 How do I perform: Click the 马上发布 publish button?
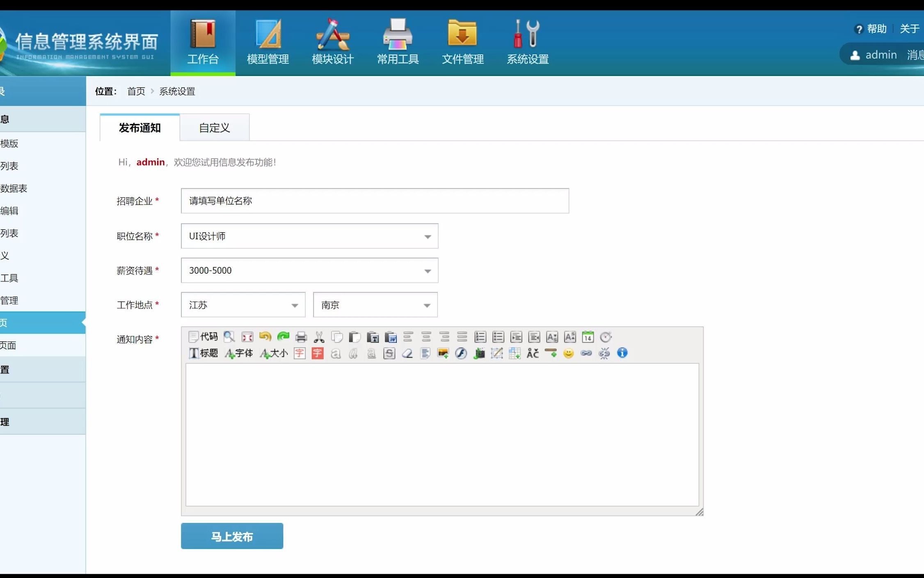pos(231,536)
